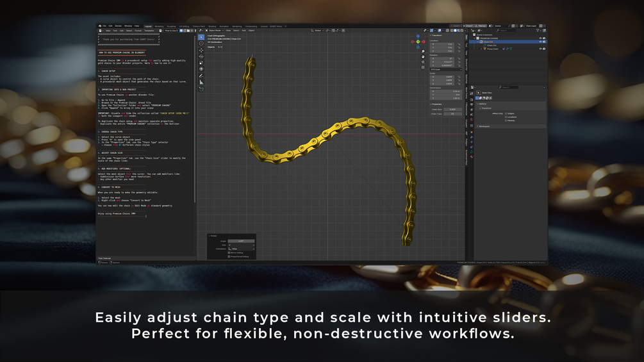Click the camera view icon in the viewport
Image resolution: width=644 pixels, height=362 pixels.
423,62
